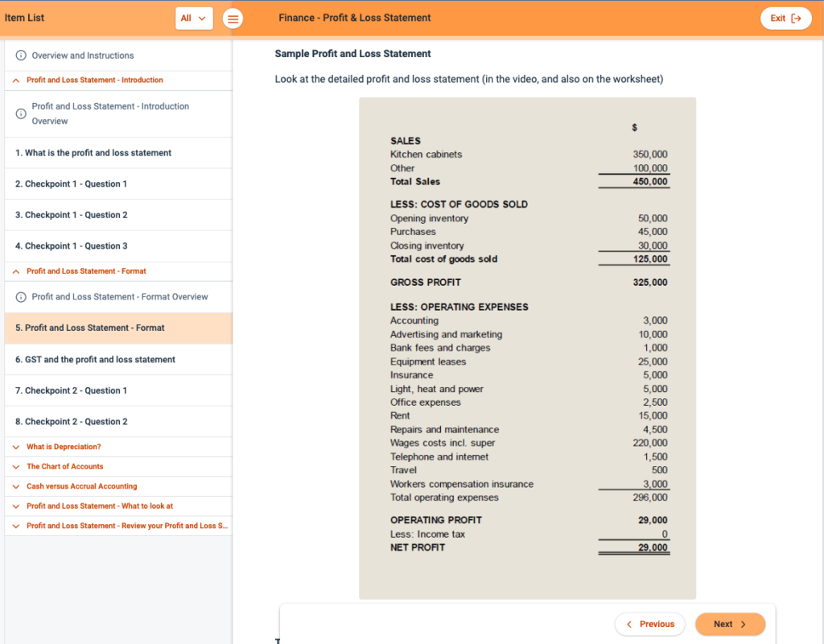The height and width of the screenshot is (644, 824).
Task: Click the sample profit and loss statement image
Action: 527,348
